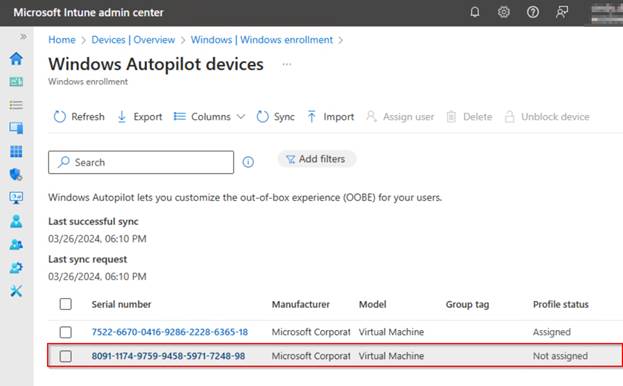Open the settings gear in header
The width and height of the screenshot is (623, 386).
click(x=503, y=12)
